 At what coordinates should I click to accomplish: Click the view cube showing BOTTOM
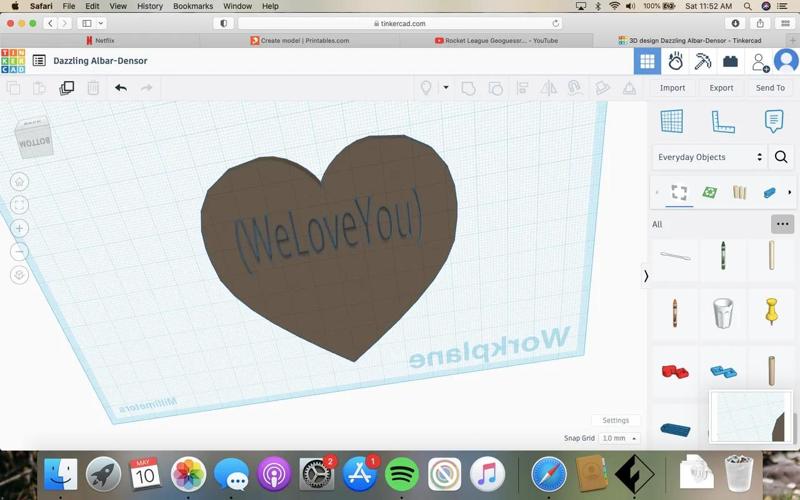tap(34, 137)
